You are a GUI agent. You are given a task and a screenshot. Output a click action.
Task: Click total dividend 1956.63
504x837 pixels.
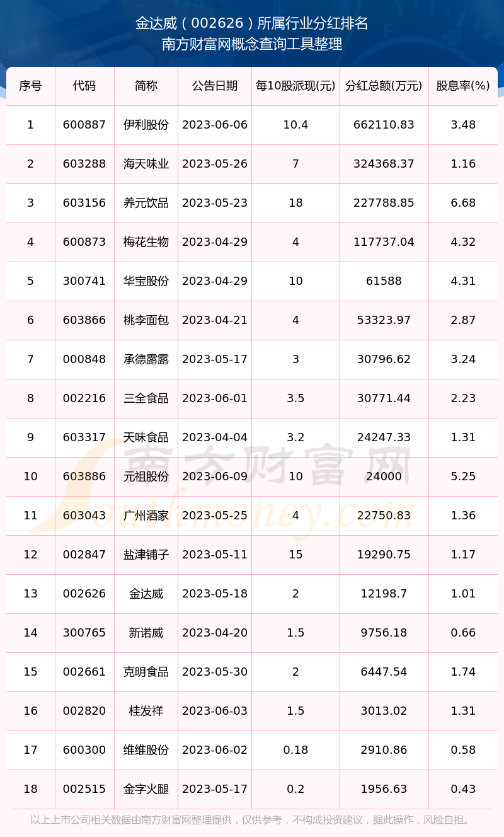[384, 789]
